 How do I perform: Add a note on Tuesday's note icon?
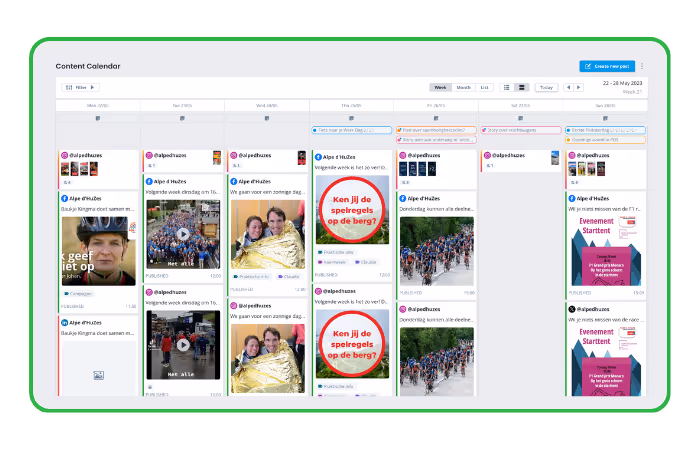[182, 118]
